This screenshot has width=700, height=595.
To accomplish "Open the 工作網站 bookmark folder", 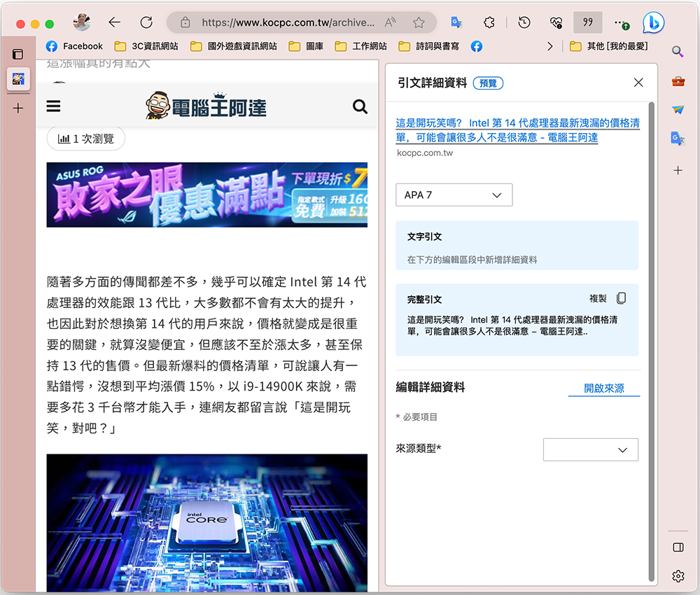I will pyautogui.click(x=360, y=46).
